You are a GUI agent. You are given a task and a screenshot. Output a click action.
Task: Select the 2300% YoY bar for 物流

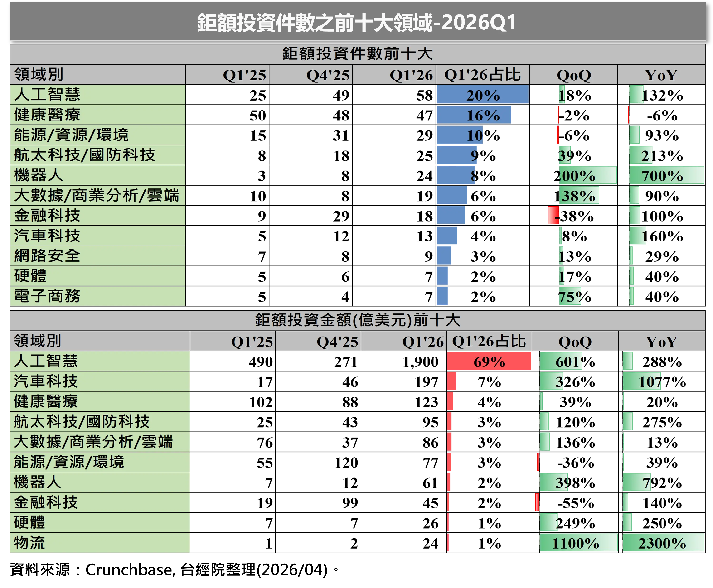pyautogui.click(x=663, y=543)
